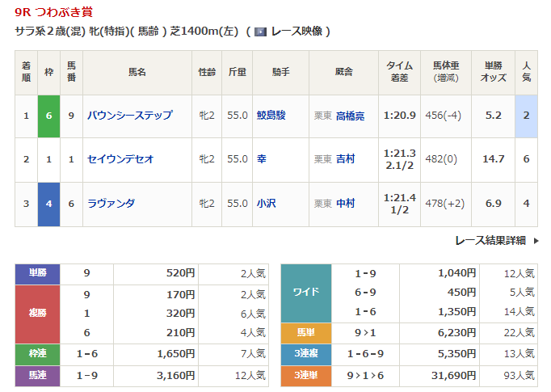This screenshot has width=551, height=392.
Task: Click the 馬連 payout label
Action: tap(38, 374)
